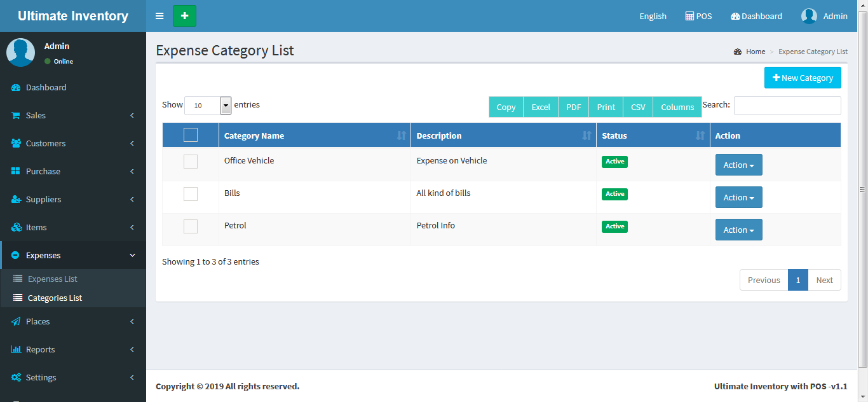Select Categories List submenu item

click(x=55, y=298)
